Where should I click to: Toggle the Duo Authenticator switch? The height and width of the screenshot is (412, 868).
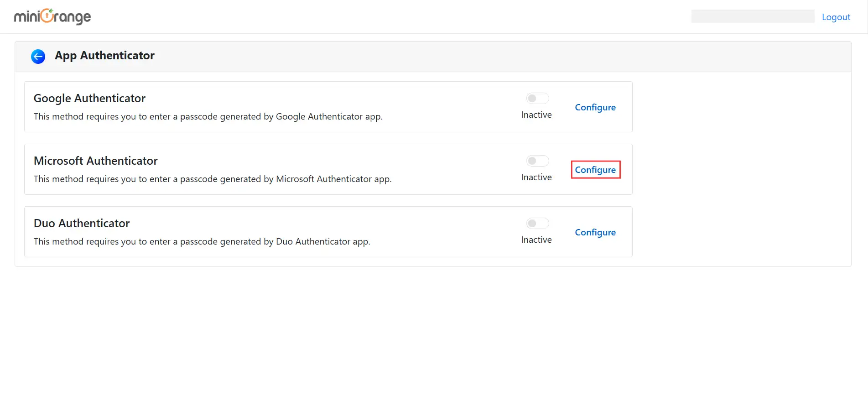pos(537,223)
